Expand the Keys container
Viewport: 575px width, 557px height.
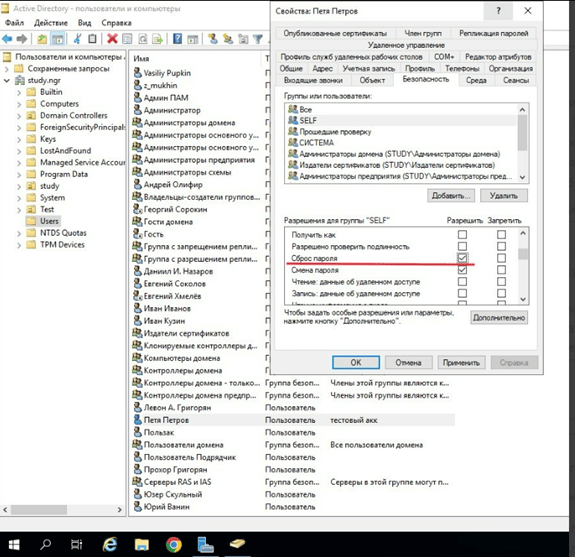19,139
